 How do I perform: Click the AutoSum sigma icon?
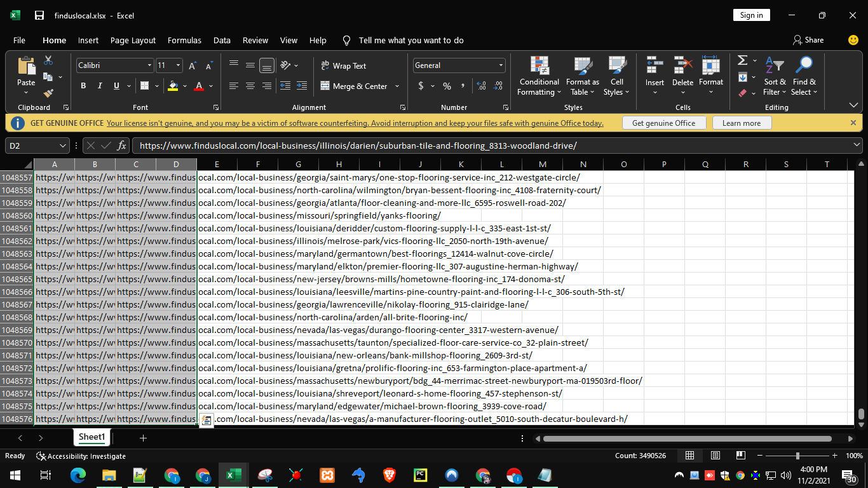point(742,60)
